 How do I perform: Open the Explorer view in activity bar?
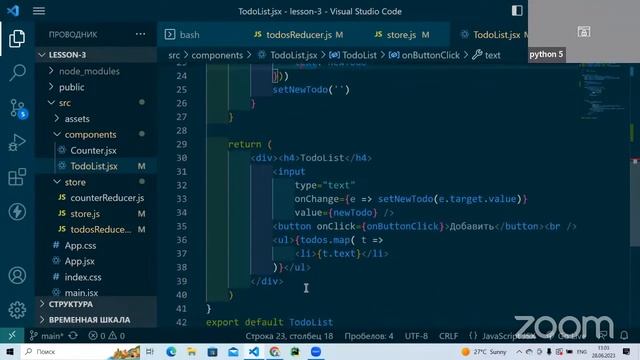[x=17, y=38]
